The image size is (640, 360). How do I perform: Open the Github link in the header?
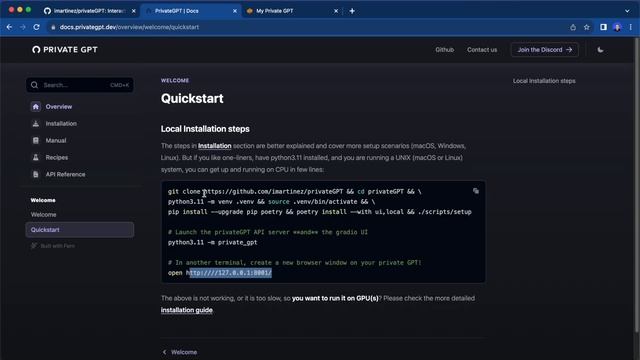[x=444, y=50]
